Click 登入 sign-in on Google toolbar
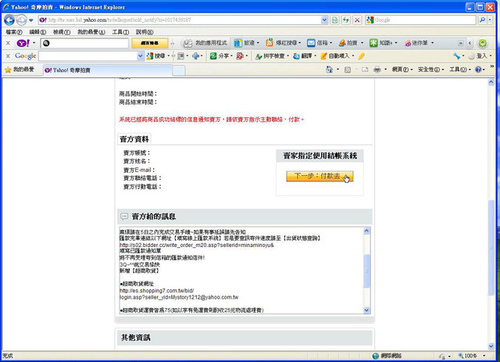This screenshot has width=500, height=362. (479, 56)
